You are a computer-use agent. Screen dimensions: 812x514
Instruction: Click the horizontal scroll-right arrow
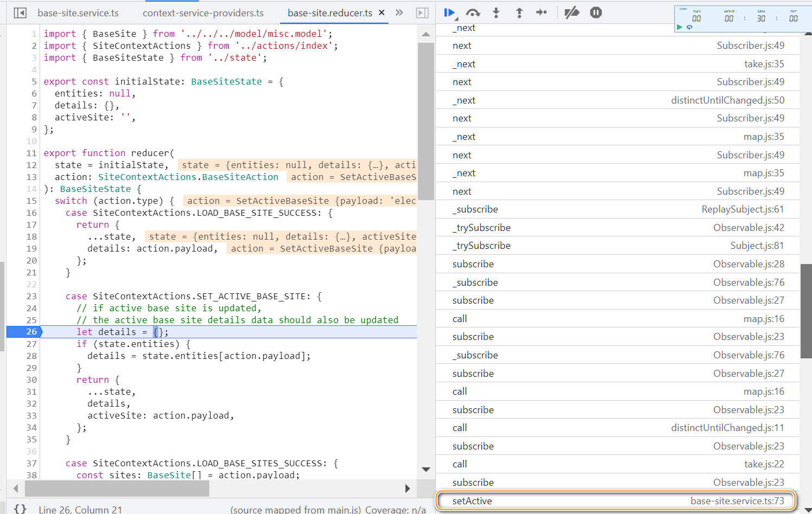408,489
